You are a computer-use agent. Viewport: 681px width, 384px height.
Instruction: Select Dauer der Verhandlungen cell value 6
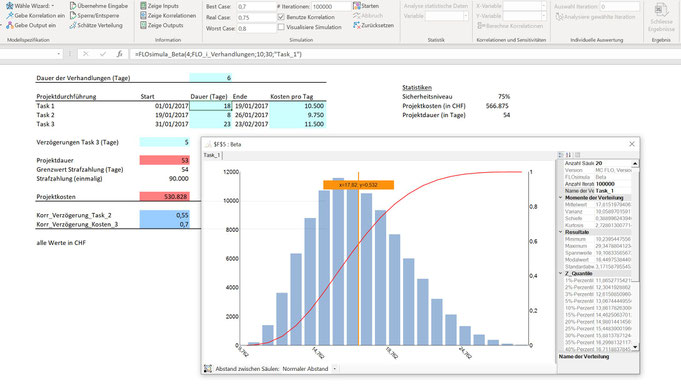[211, 78]
